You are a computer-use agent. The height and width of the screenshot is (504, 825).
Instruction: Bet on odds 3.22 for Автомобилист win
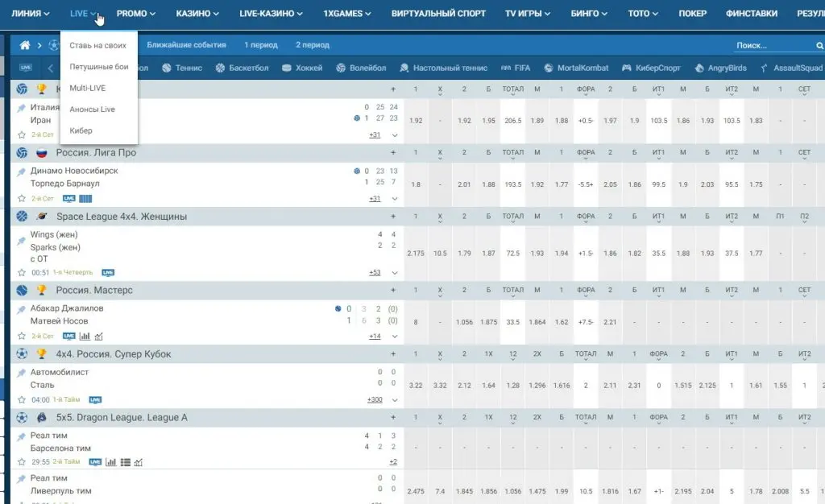tap(416, 386)
